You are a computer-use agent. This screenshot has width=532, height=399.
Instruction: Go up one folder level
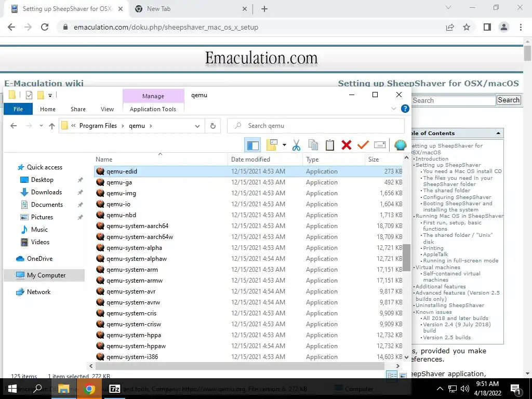tap(51, 126)
